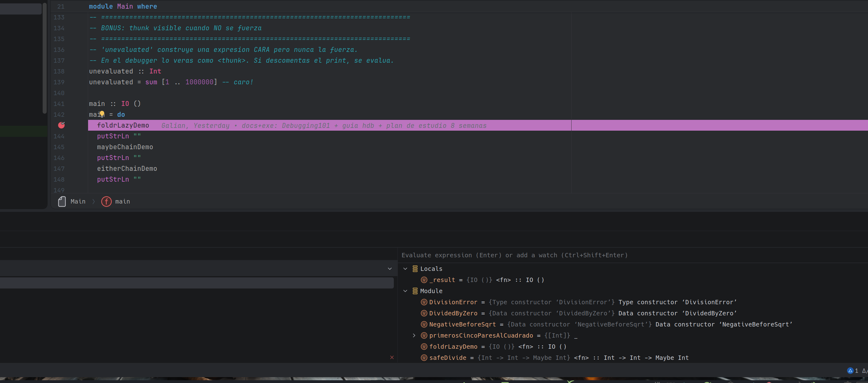Click the red function icon beside main
Image resolution: width=868 pixels, height=383 pixels.
tap(107, 201)
